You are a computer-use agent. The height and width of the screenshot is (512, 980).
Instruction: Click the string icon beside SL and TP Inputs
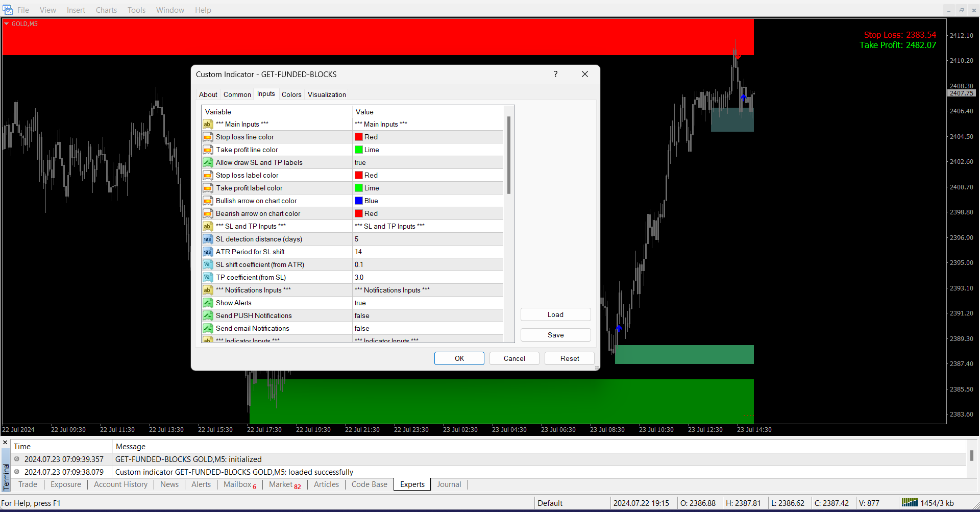208,226
